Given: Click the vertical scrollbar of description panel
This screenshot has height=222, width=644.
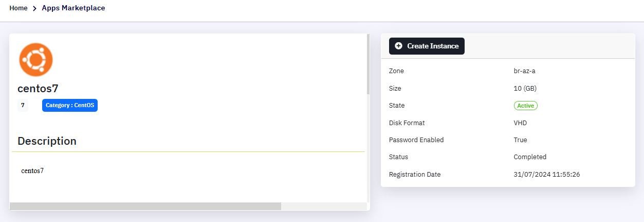Looking at the screenshot, I should click(368, 64).
